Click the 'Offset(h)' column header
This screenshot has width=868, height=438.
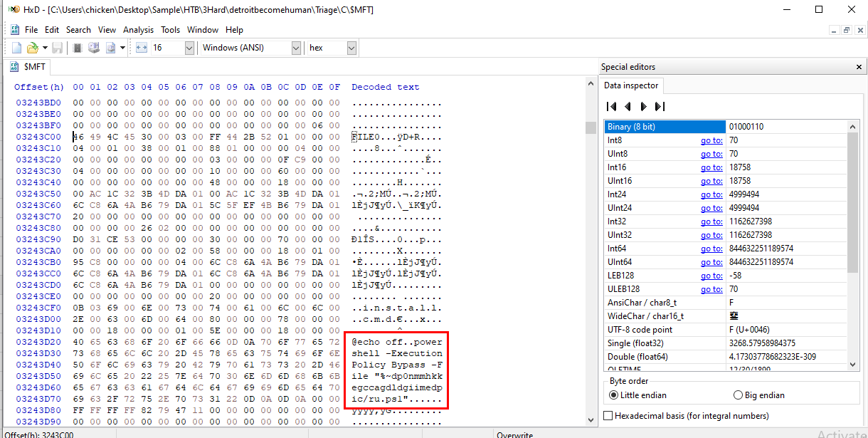click(39, 87)
